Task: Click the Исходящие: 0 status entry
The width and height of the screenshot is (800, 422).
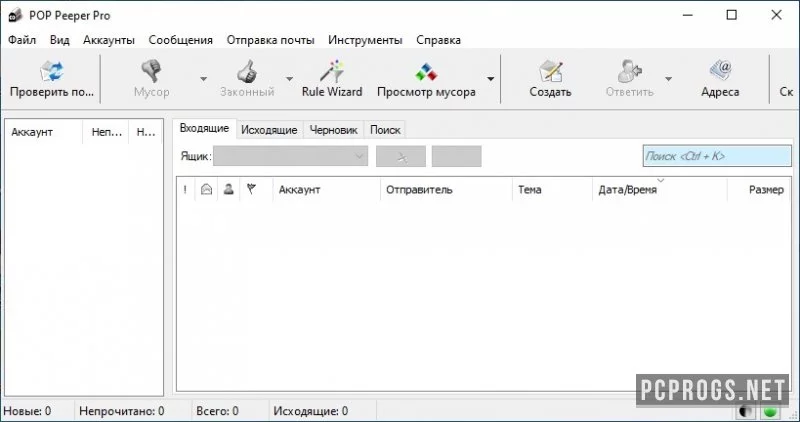Action: coord(311,411)
